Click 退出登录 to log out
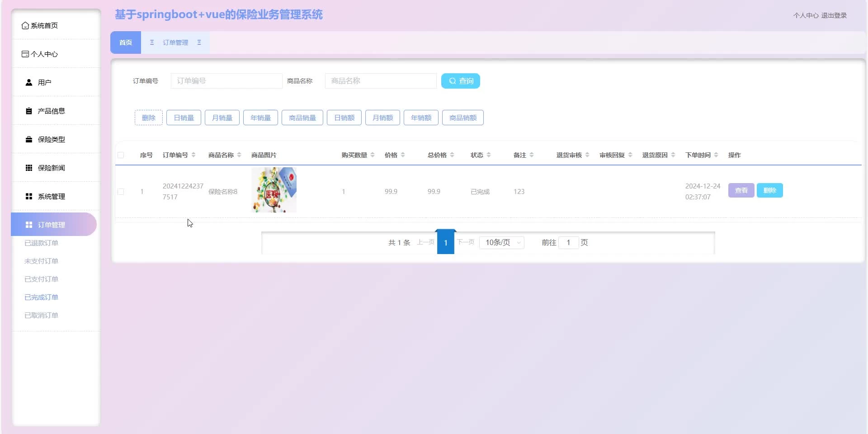 pos(834,15)
